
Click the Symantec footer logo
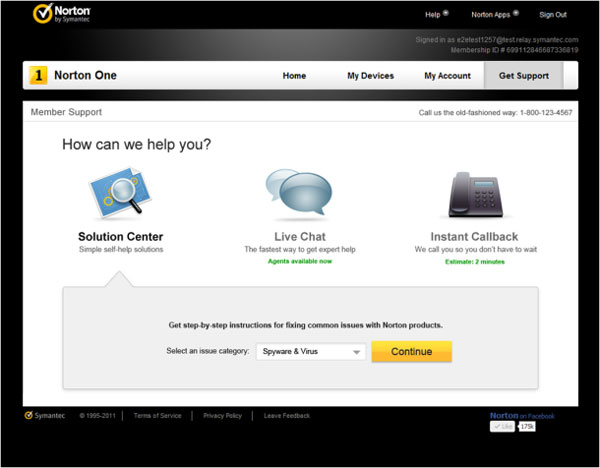tap(45, 416)
